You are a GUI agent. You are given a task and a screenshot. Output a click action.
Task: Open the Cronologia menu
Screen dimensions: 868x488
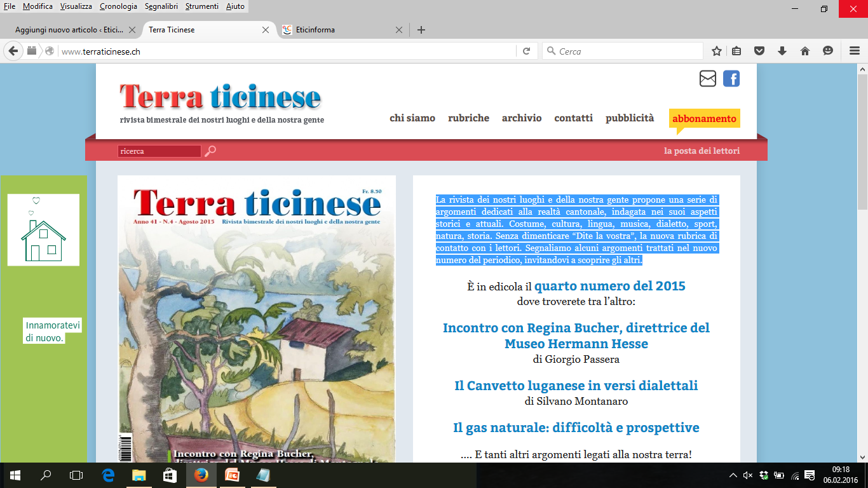click(118, 6)
